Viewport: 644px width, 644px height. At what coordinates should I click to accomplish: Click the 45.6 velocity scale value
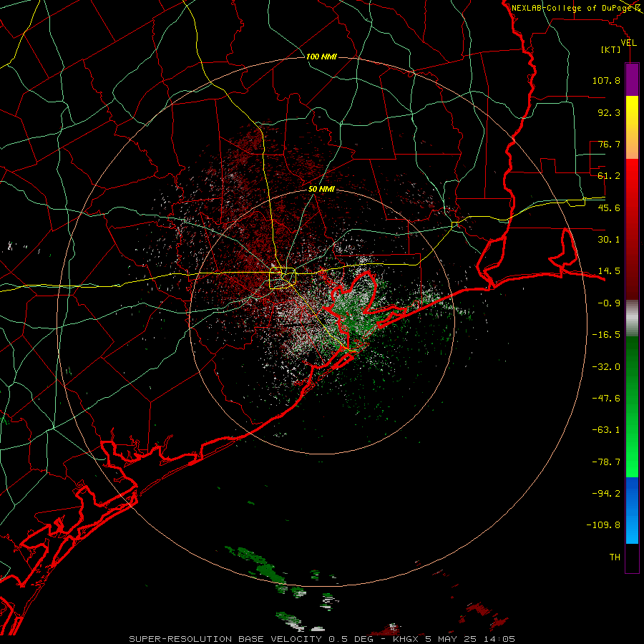tap(609, 208)
